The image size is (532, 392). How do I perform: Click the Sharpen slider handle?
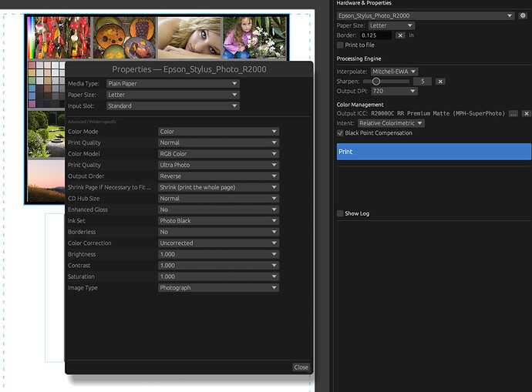click(376, 82)
